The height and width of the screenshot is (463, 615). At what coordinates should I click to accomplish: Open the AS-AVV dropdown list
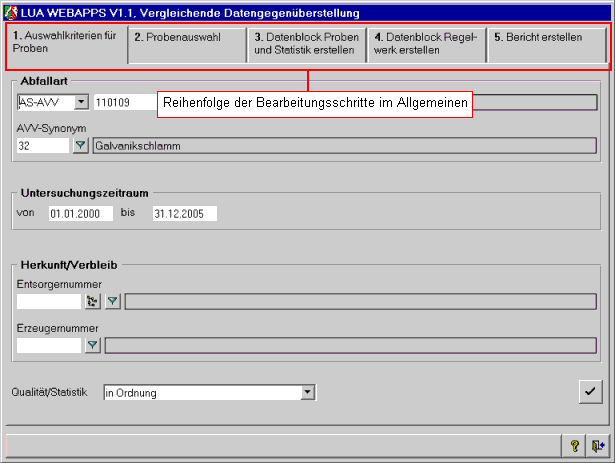[81, 102]
